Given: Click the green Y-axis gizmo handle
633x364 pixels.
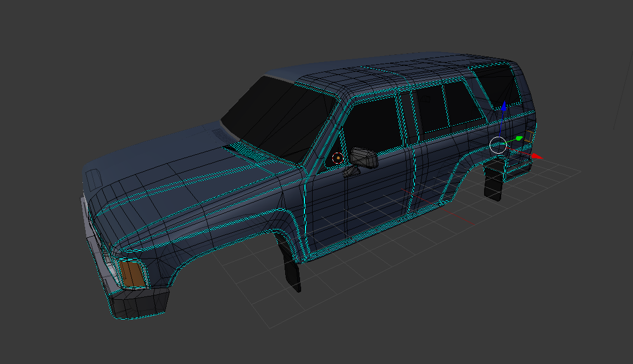Looking at the screenshot, I should (x=519, y=138).
